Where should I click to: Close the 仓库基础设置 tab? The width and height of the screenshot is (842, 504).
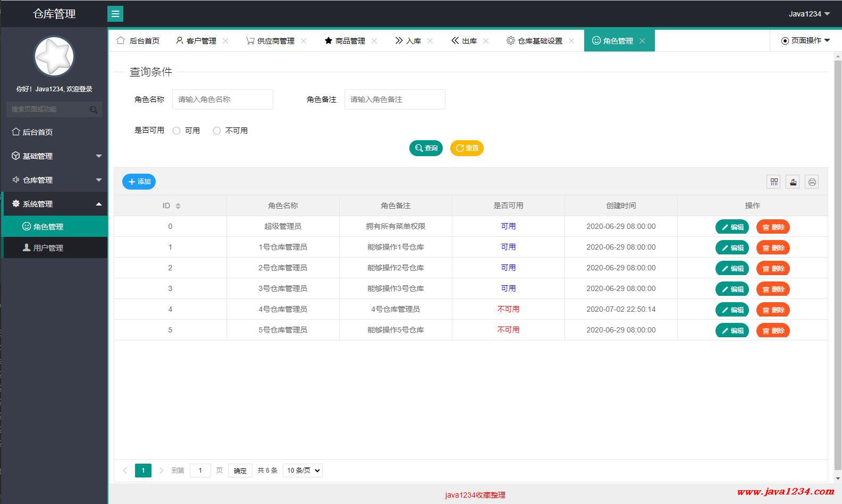571,41
